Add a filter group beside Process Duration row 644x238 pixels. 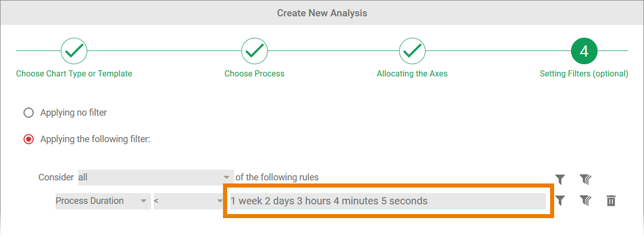585,201
